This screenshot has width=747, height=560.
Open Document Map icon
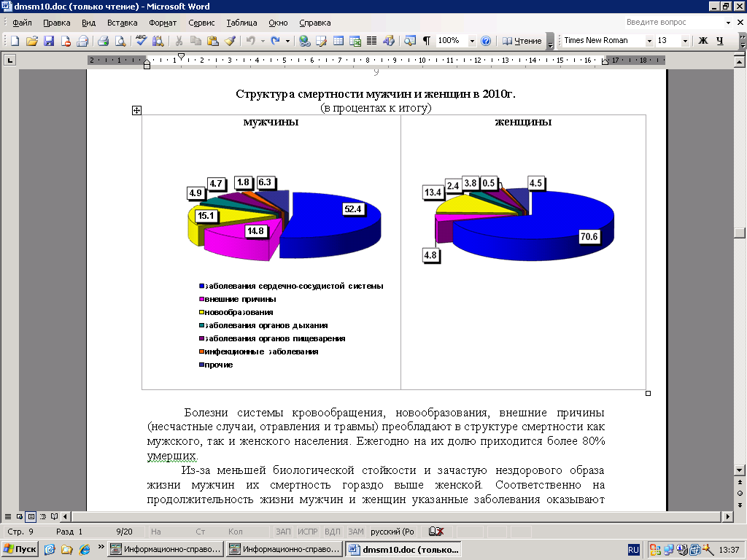[x=410, y=41]
